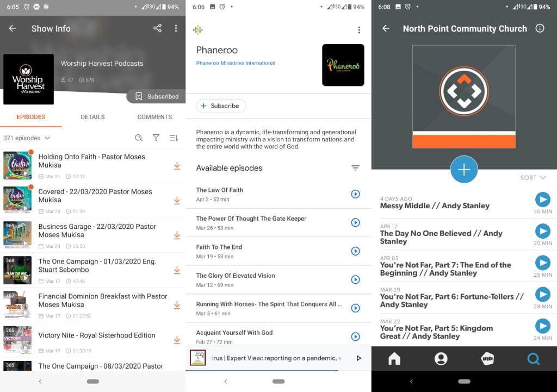This screenshot has width=557, height=392.
Task: Tap the share icon in Show Info
Action: (x=157, y=28)
